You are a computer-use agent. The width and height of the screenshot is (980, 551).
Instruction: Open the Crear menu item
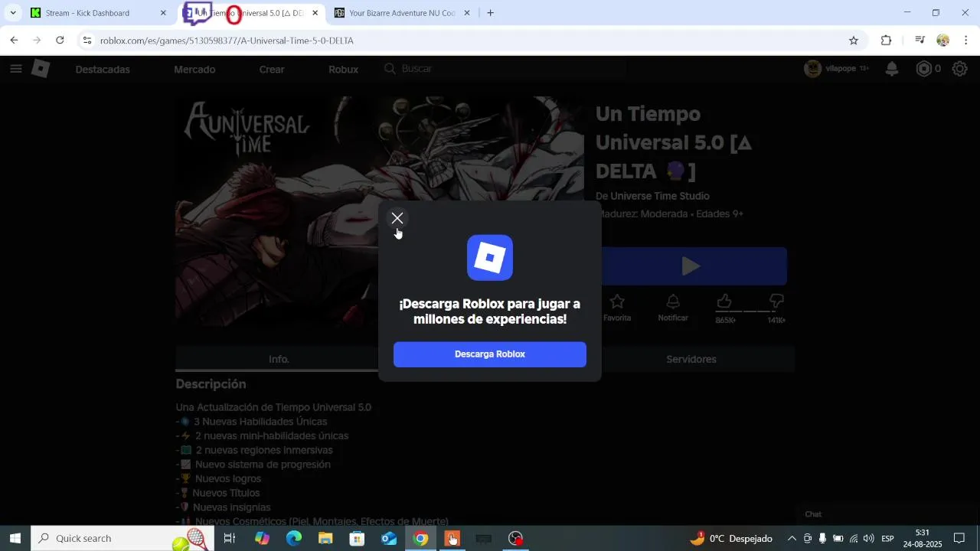click(x=272, y=69)
